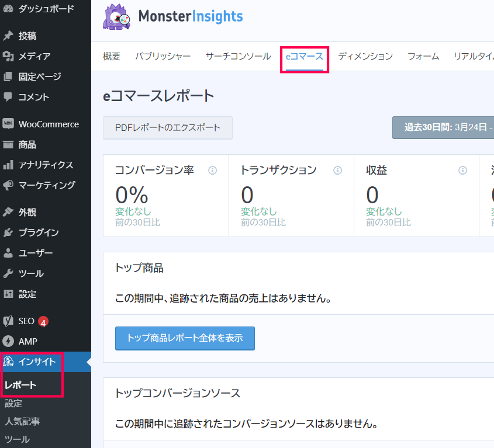The width and height of the screenshot is (494, 448).
Task: Open SEO menu item
Action: click(x=26, y=321)
